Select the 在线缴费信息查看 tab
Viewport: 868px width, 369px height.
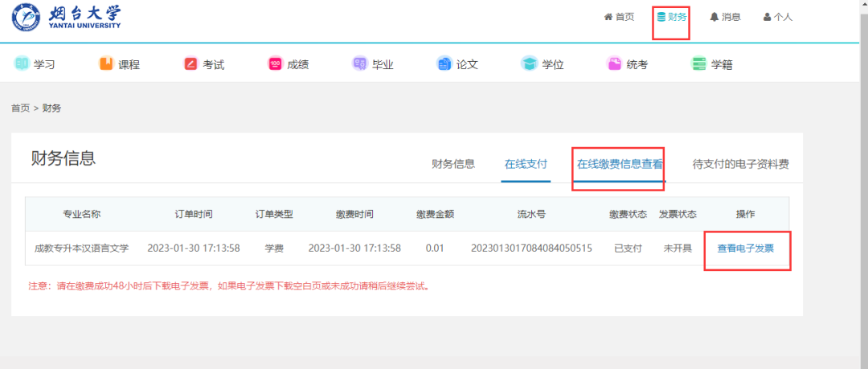(620, 164)
